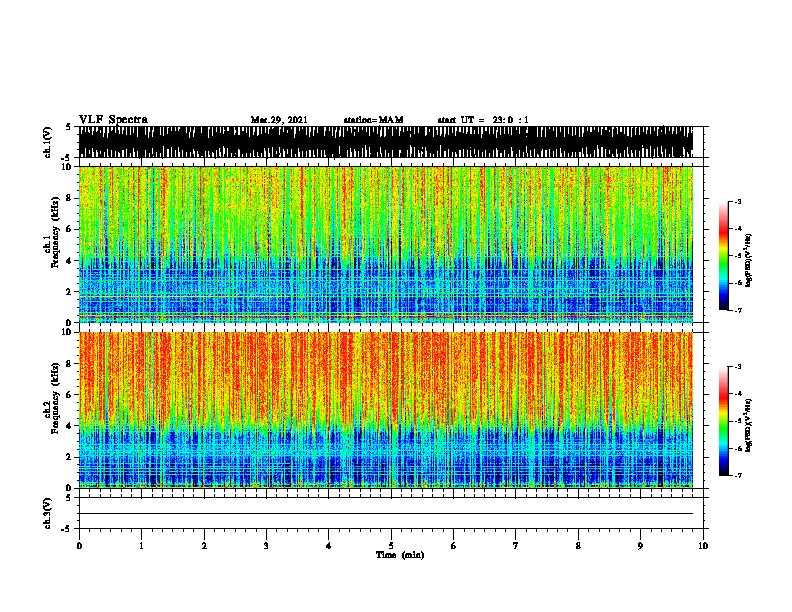Click the "ch.3(V)" axis label
Image resolution: width=792 pixels, height=612 pixels.
coord(48,513)
